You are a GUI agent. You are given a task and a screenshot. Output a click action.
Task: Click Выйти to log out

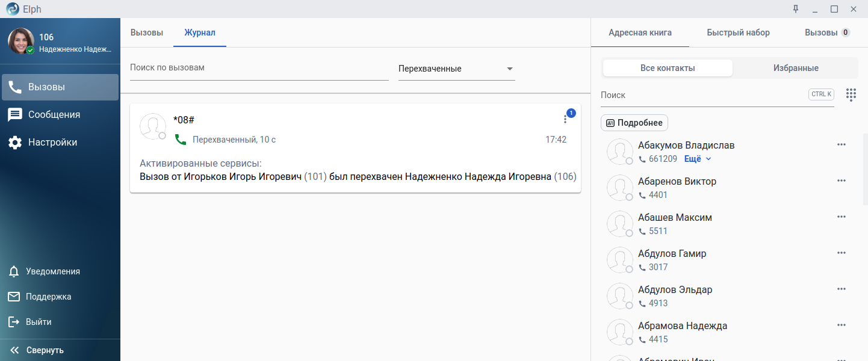click(x=38, y=322)
